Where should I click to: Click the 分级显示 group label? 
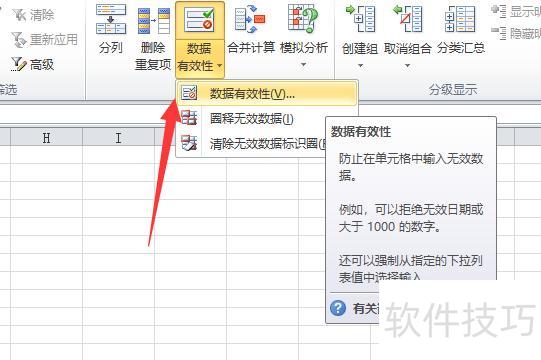click(453, 90)
